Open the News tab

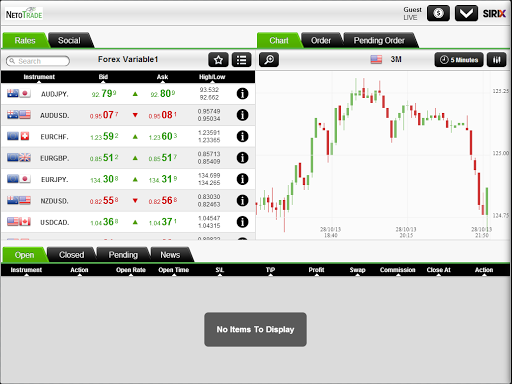(170, 255)
